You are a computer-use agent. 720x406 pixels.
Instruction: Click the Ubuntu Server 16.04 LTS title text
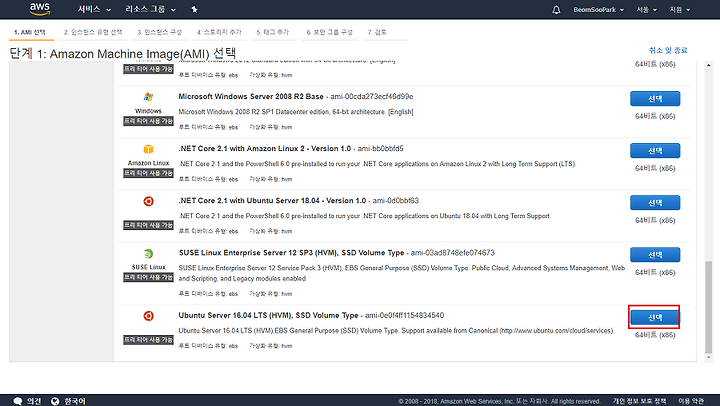point(268,315)
